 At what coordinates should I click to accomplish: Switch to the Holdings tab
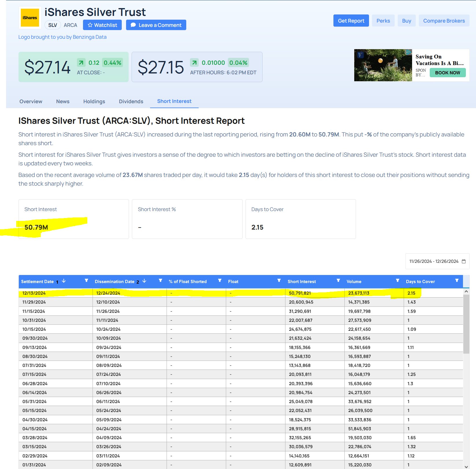coord(94,101)
